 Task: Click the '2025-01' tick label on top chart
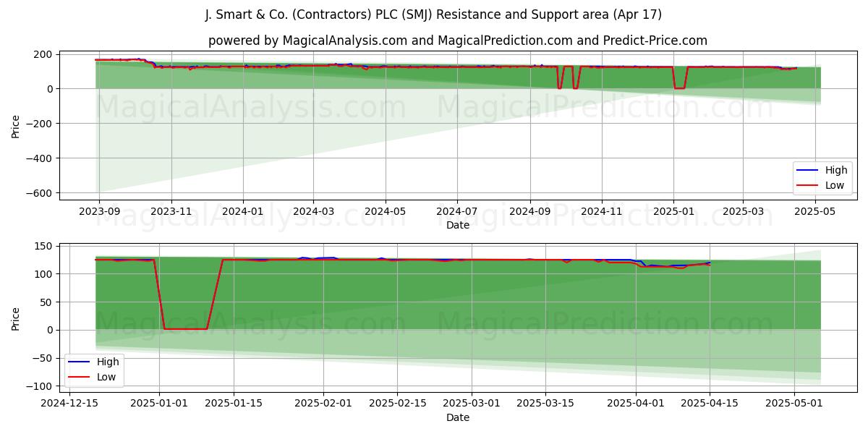[673, 210]
